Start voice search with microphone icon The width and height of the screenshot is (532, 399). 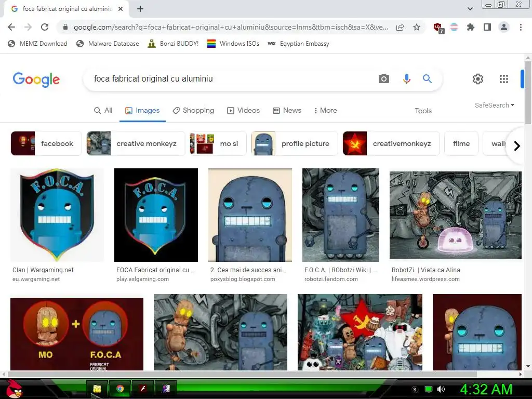[x=406, y=79]
